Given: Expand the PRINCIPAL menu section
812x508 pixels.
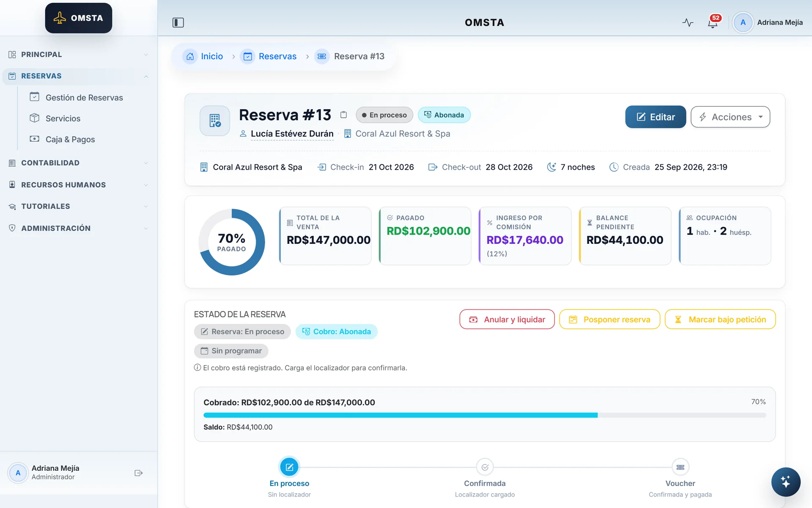Looking at the screenshot, I should pos(79,55).
